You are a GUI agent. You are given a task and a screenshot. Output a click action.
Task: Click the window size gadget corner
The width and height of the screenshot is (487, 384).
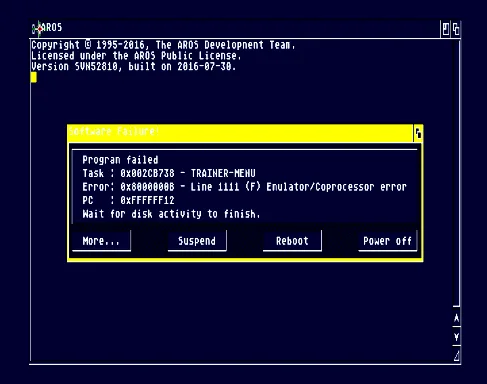[x=456, y=355]
